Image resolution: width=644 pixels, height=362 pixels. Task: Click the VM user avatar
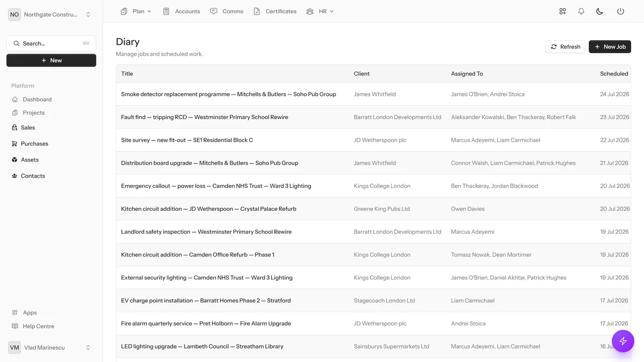click(14, 348)
